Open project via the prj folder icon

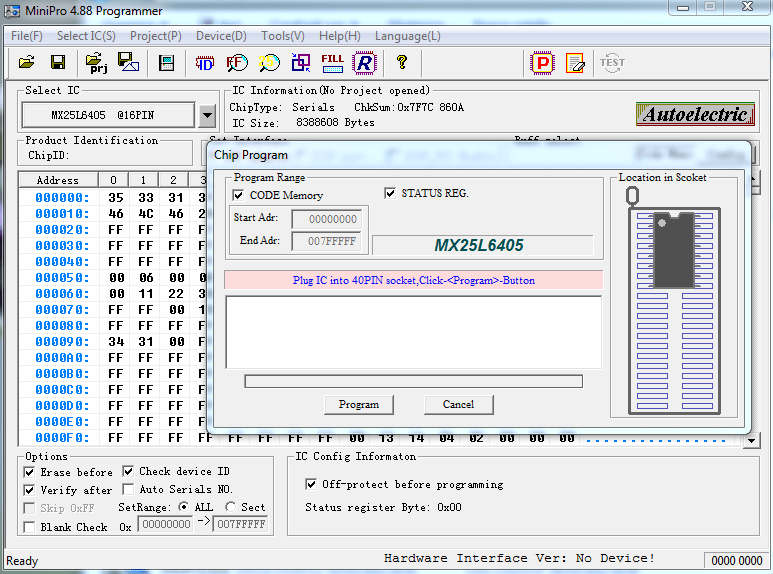tap(97, 64)
